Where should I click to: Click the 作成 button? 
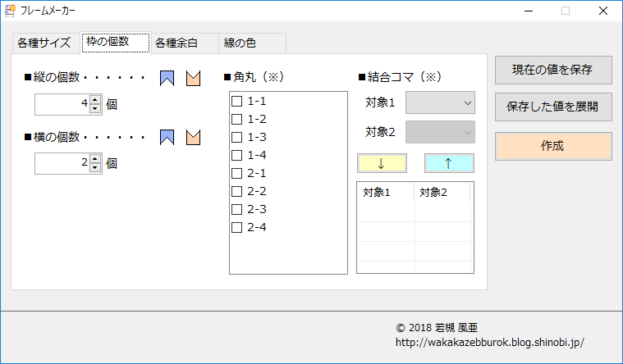tap(553, 146)
